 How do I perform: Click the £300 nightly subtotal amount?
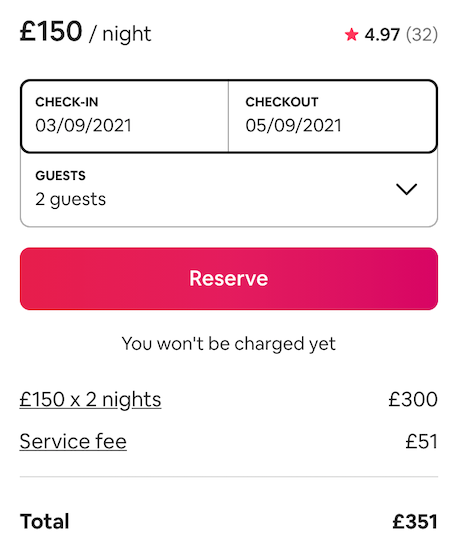[x=413, y=399]
